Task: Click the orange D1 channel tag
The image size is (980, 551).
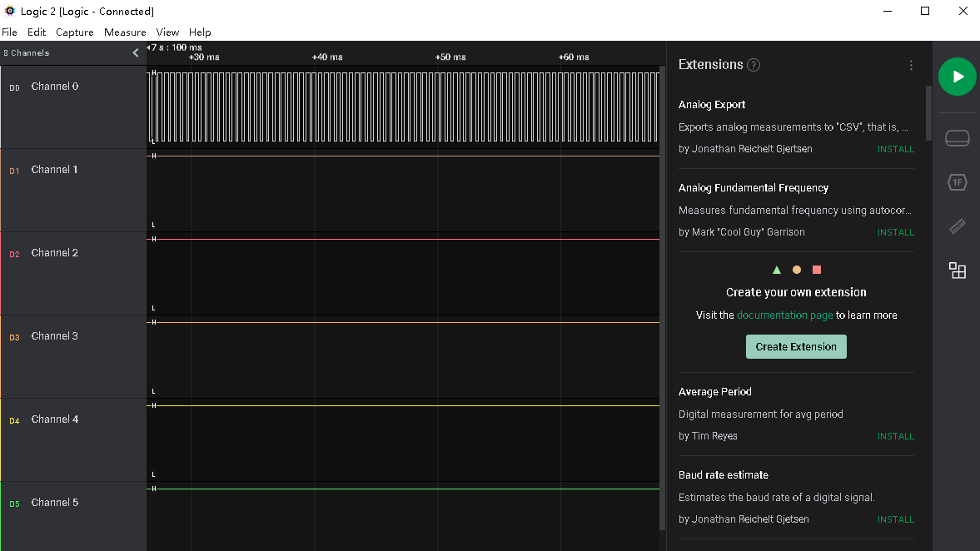Action: pyautogui.click(x=14, y=171)
